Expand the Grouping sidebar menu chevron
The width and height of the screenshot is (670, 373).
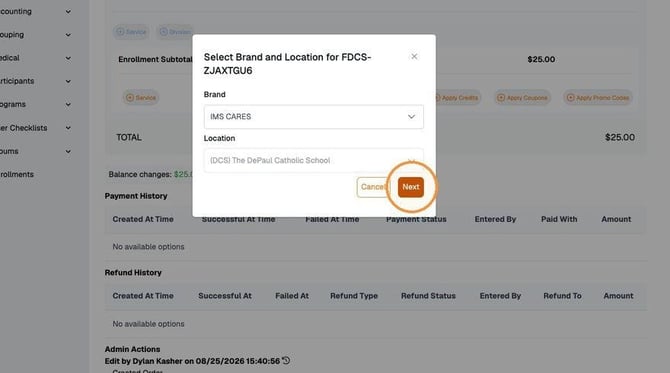pyautogui.click(x=68, y=35)
